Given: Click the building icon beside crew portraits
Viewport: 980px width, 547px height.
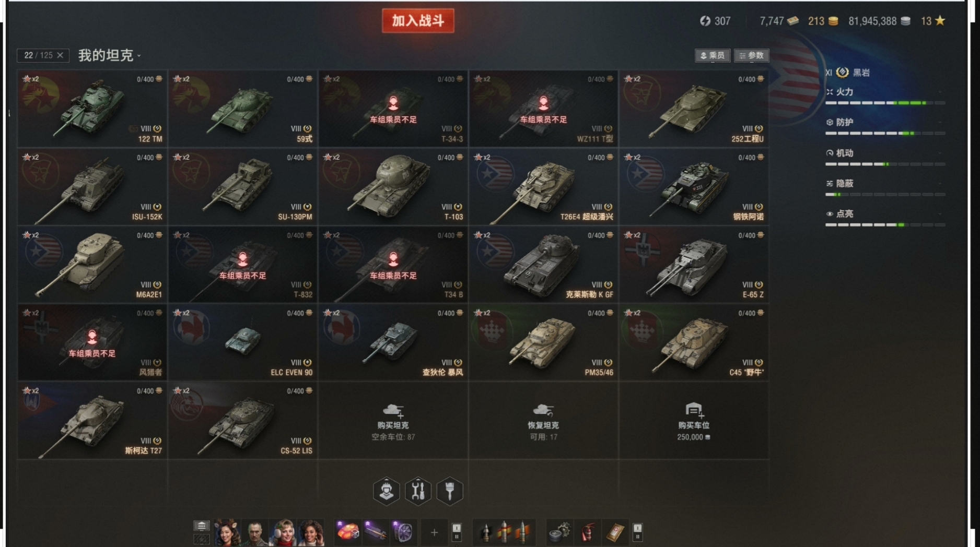Looking at the screenshot, I should [x=201, y=526].
